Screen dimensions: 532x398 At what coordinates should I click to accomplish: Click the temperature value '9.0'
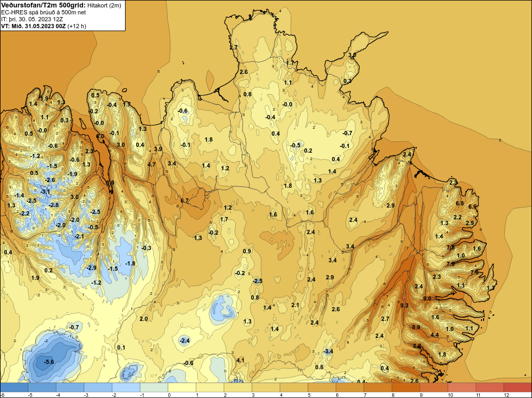point(427,298)
